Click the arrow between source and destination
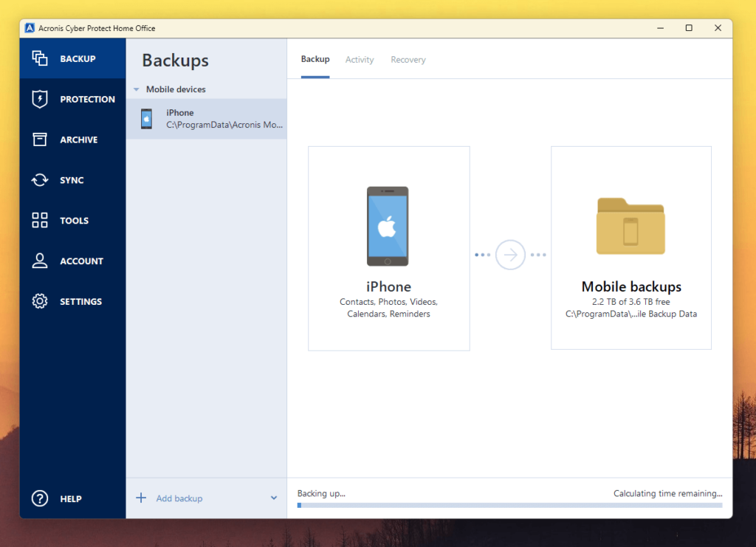 point(510,255)
